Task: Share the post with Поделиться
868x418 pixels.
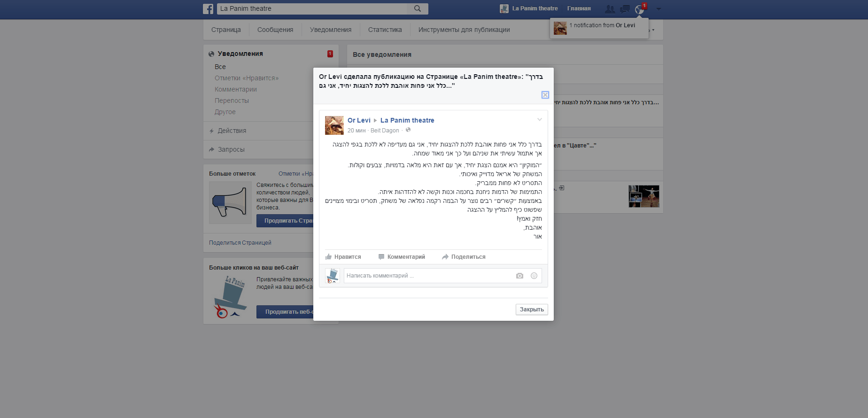Action: coord(464,257)
